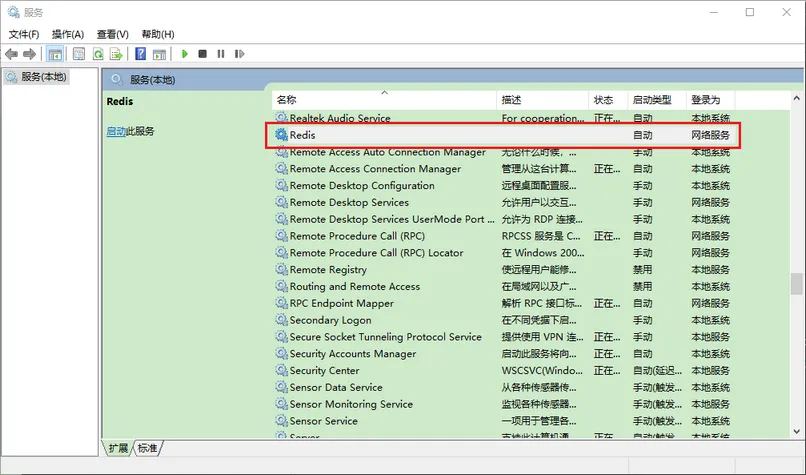Sort services by the 启动类型 column header
The width and height of the screenshot is (806, 475).
click(x=651, y=100)
